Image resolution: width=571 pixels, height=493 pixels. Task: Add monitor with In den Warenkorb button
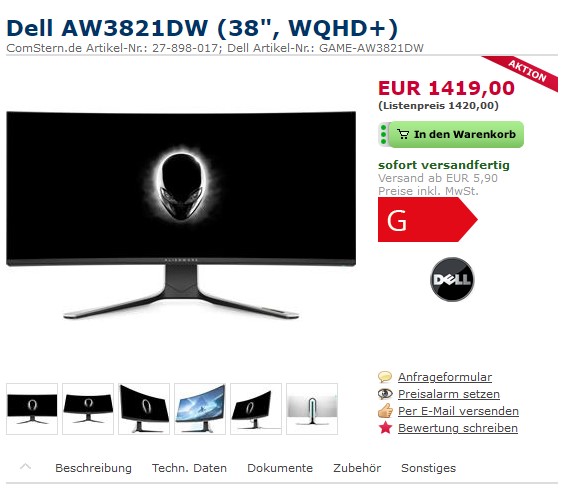(451, 134)
